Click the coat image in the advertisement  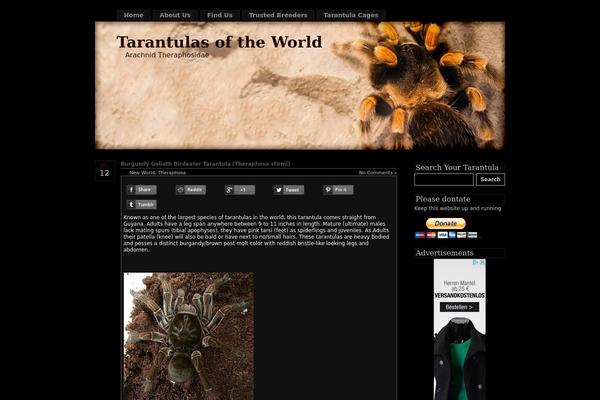tap(460, 358)
